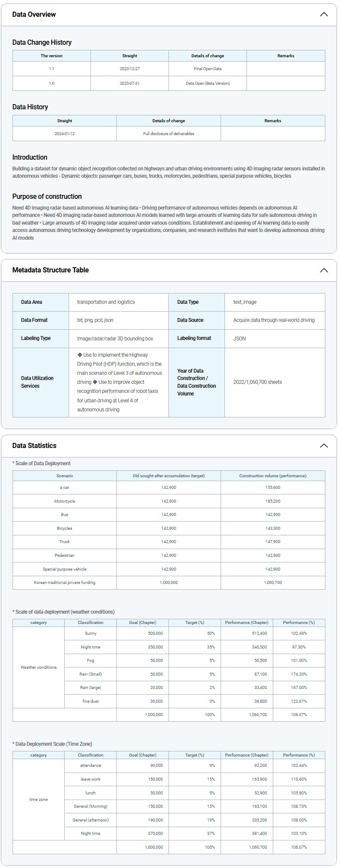Click the Metadata Structure Table title
340x868 pixels.
click(50, 270)
